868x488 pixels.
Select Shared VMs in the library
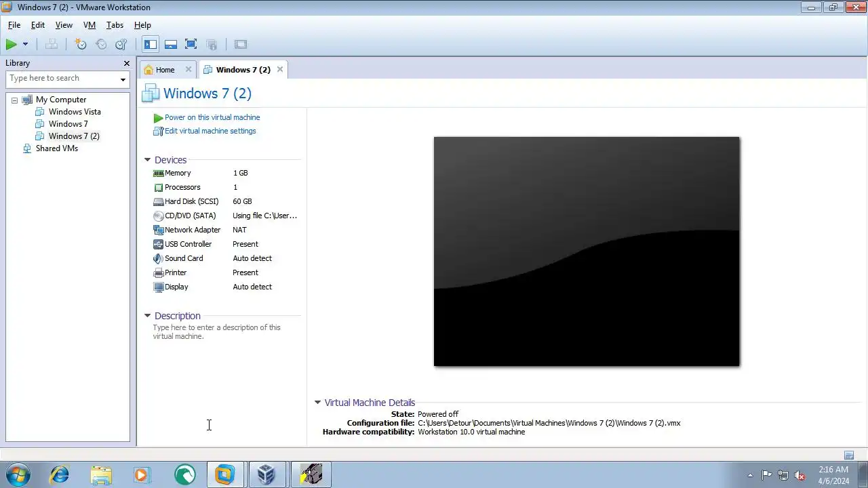[57, 148]
